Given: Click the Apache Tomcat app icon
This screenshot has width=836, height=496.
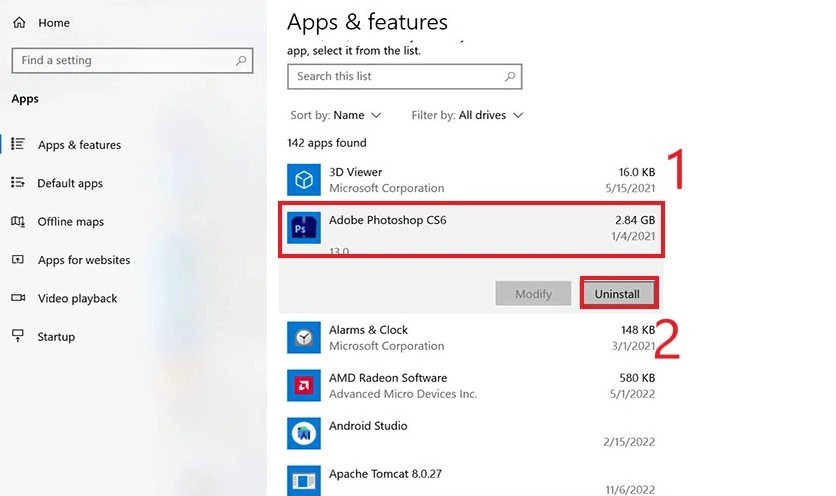Looking at the screenshot, I should [304, 481].
